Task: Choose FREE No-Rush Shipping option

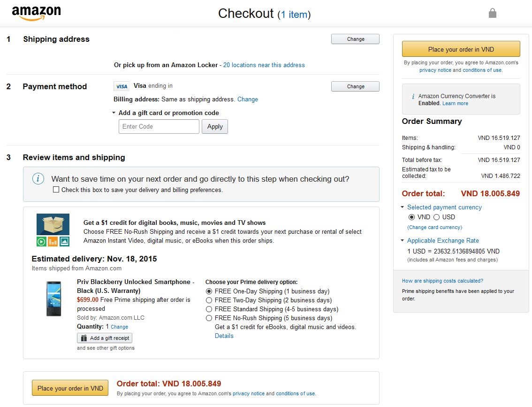Action: coord(209,318)
